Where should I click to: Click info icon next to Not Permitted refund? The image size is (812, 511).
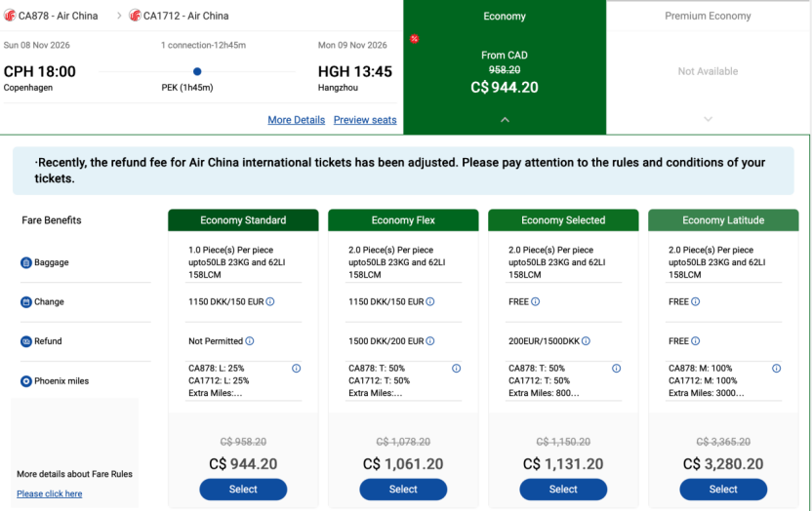click(250, 341)
